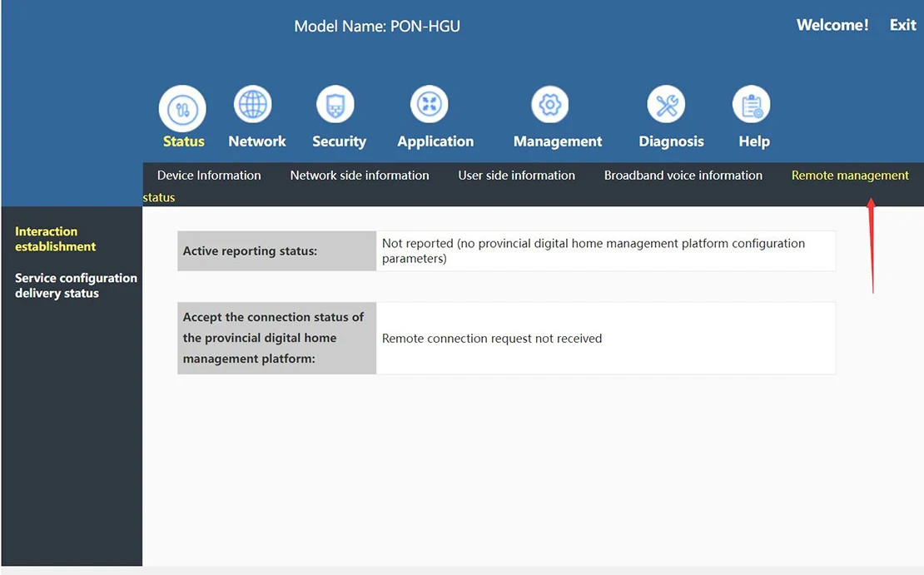Click the Management gear icon
This screenshot has height=575, width=924.
pyautogui.click(x=549, y=105)
